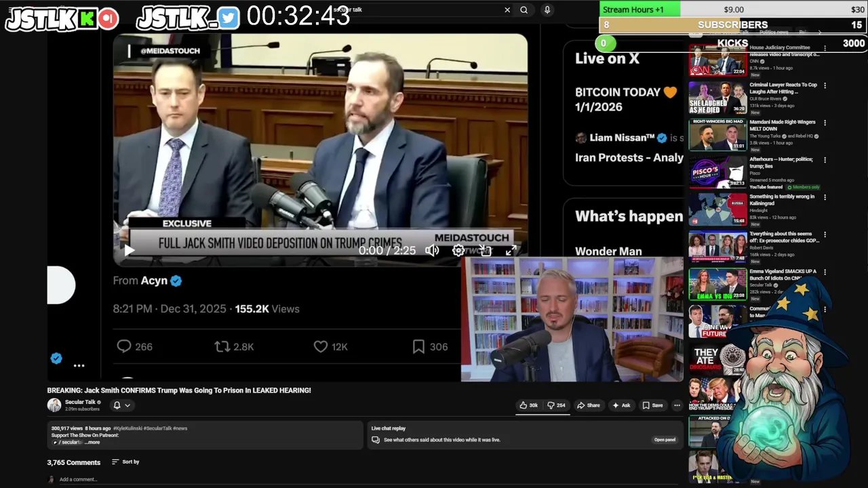Click the blue verified icon below the post
This screenshot has width=868, height=488.
click(56, 359)
